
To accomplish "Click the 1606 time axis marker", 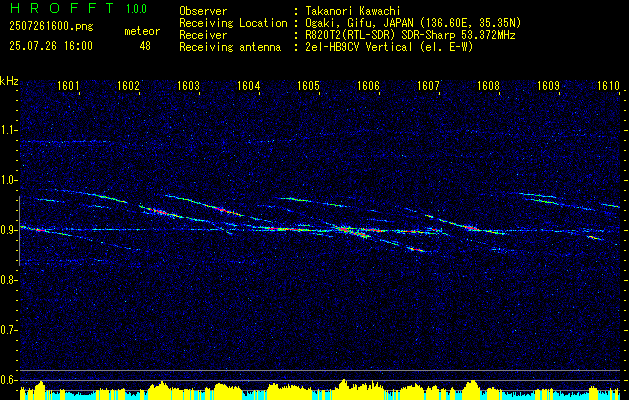I will pos(368,85).
